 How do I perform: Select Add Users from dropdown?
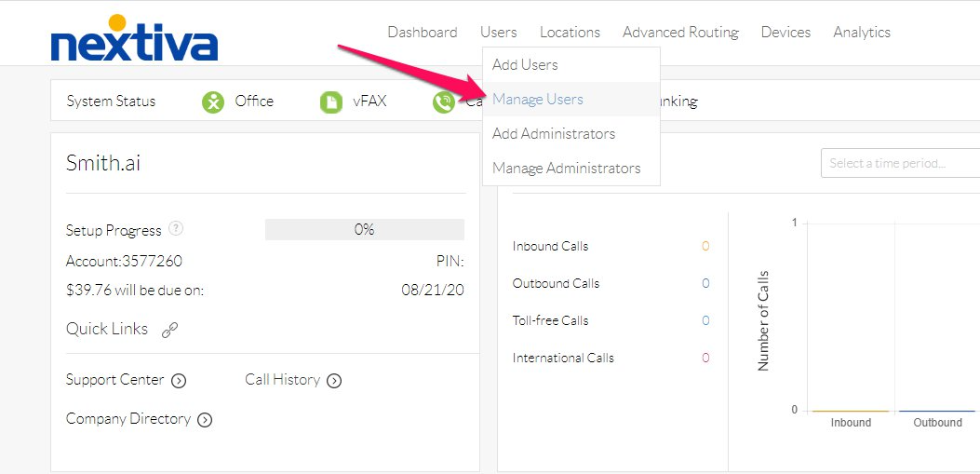pos(571,64)
